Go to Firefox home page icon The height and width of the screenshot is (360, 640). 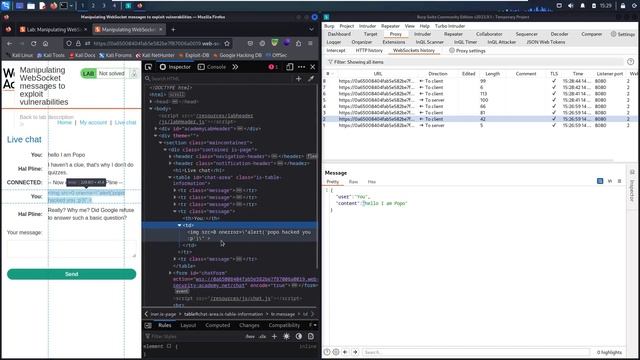click(45, 43)
